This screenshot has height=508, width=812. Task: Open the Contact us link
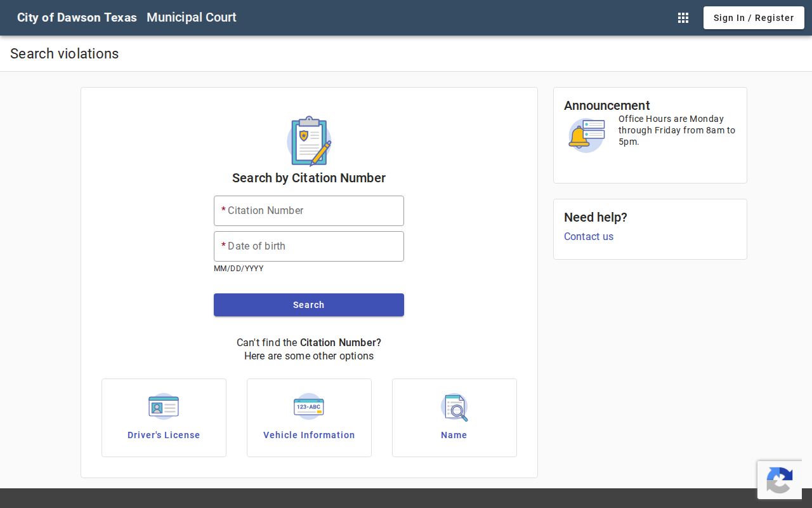click(589, 236)
